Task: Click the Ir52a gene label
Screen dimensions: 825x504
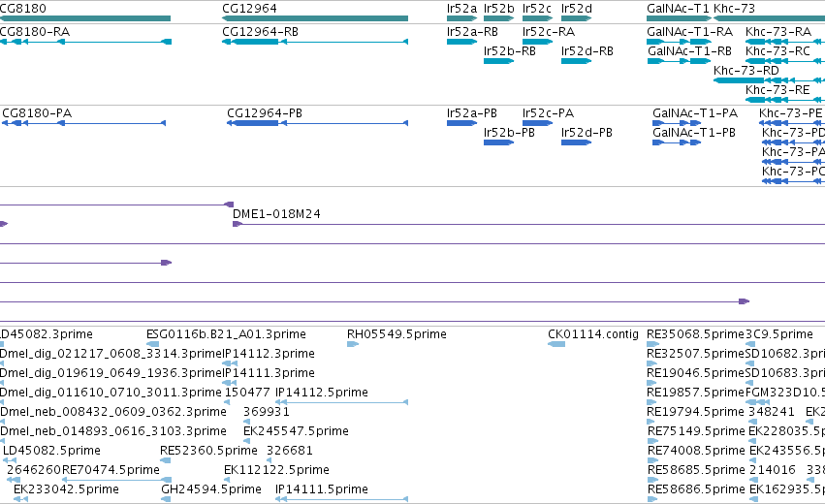Action: click(461, 9)
